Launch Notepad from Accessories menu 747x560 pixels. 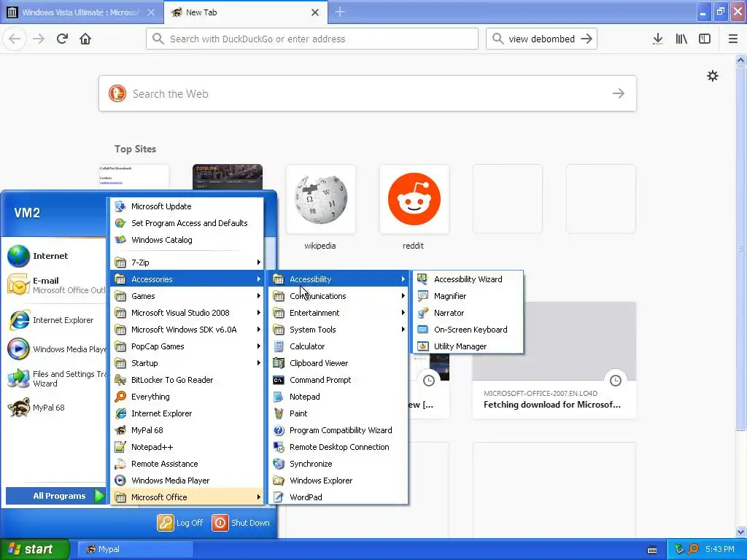pyautogui.click(x=338, y=397)
